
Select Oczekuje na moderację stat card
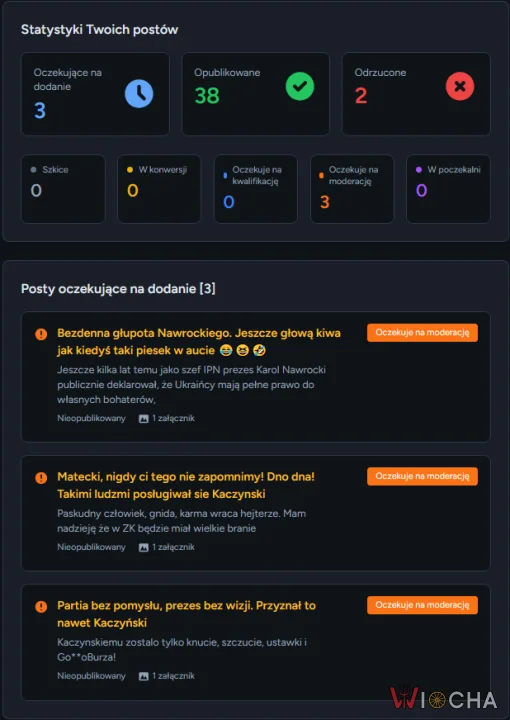pos(352,189)
